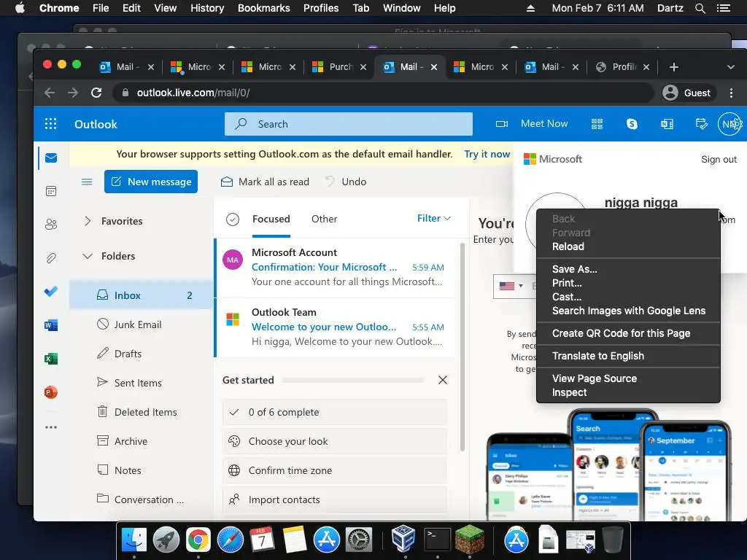Open Finder from the Dock

pos(134,540)
